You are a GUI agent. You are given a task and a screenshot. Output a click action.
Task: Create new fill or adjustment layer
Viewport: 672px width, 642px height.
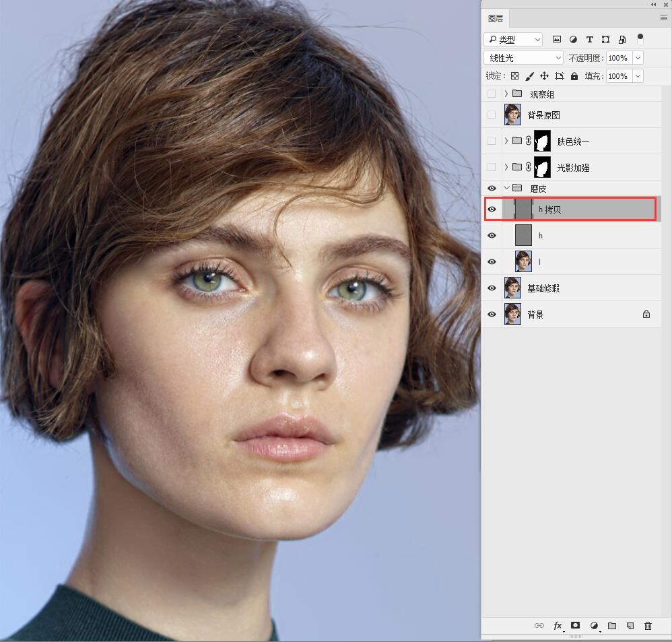pos(594,626)
